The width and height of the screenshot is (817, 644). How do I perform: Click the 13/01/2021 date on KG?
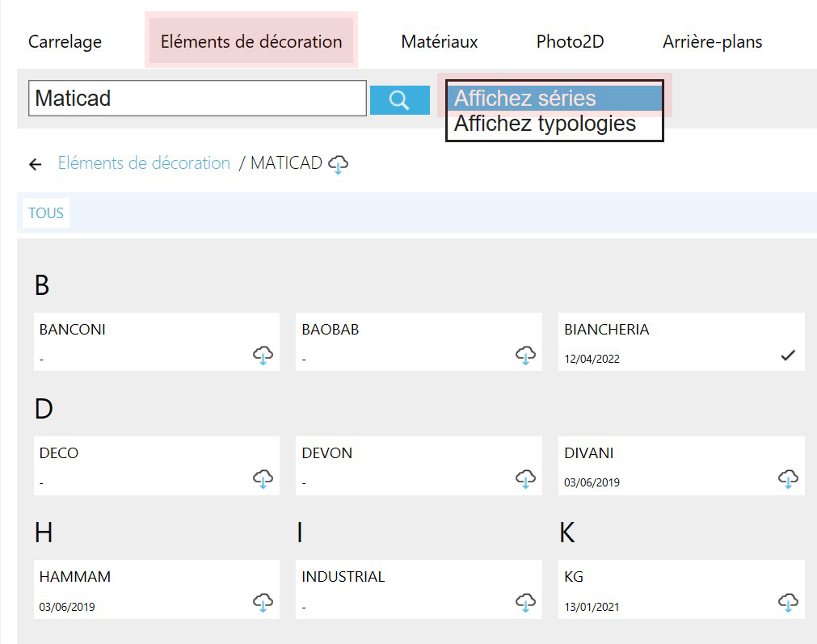click(592, 607)
